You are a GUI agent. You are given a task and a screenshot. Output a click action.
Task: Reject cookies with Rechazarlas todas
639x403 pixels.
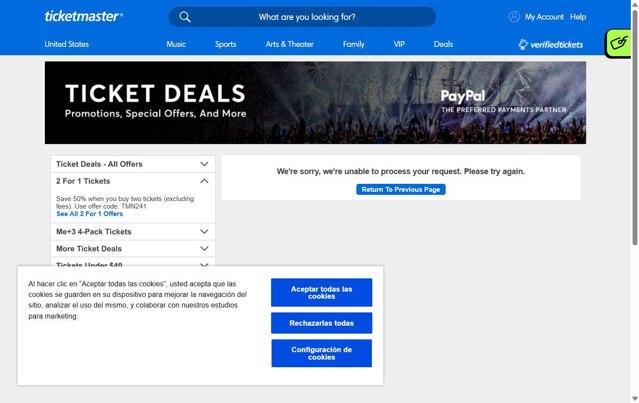[321, 323]
